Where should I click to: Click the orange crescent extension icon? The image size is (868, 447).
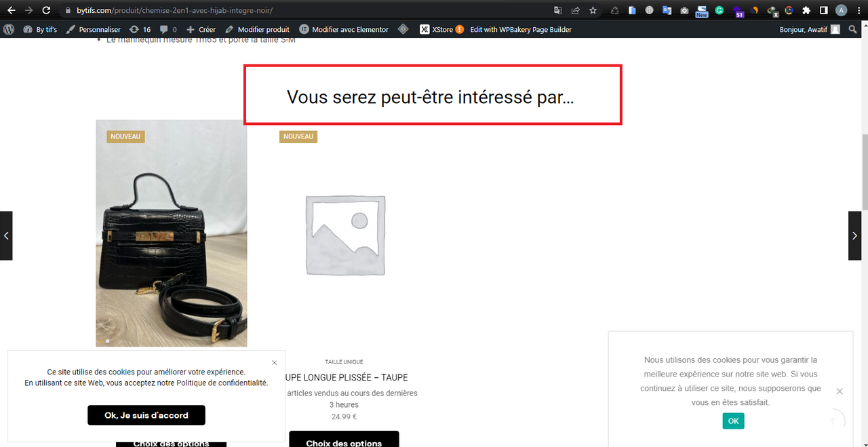pyautogui.click(x=754, y=10)
